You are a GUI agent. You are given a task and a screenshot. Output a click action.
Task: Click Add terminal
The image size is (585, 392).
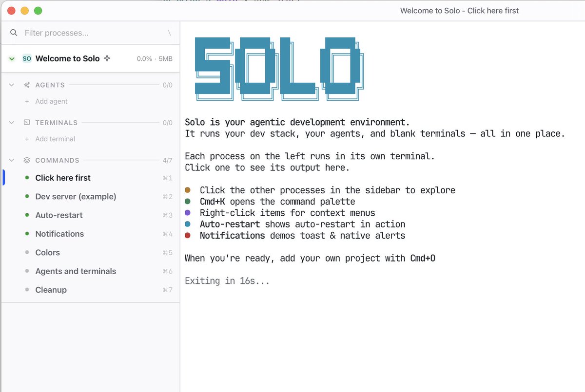55,139
